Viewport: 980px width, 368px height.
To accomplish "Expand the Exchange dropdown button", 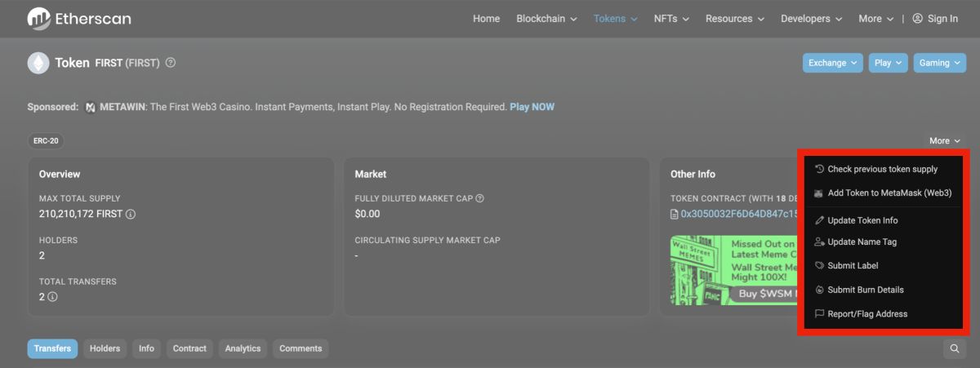I will 833,63.
